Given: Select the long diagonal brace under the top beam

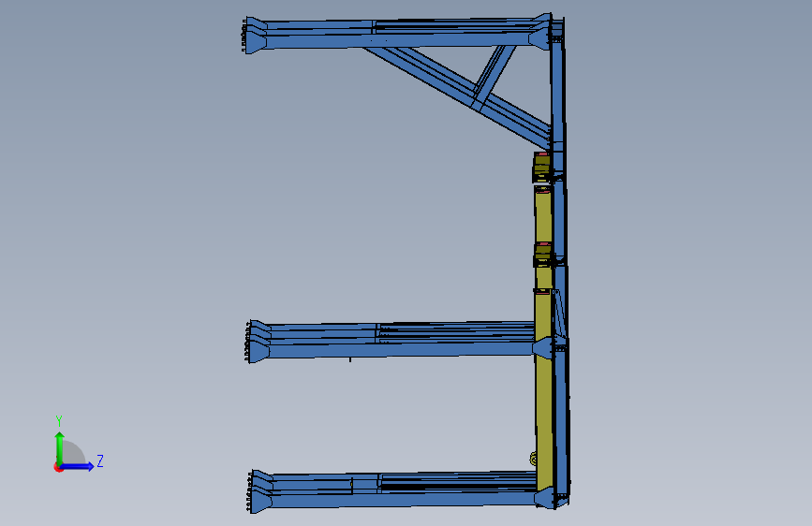Looking at the screenshot, I should pyautogui.click(x=457, y=96).
